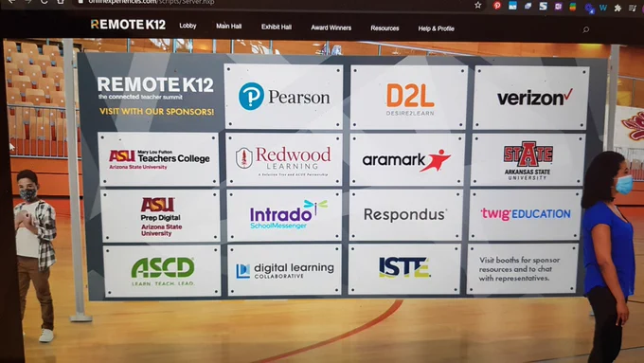
Task: Open the media control playlist icon
Action: click(x=632, y=9)
